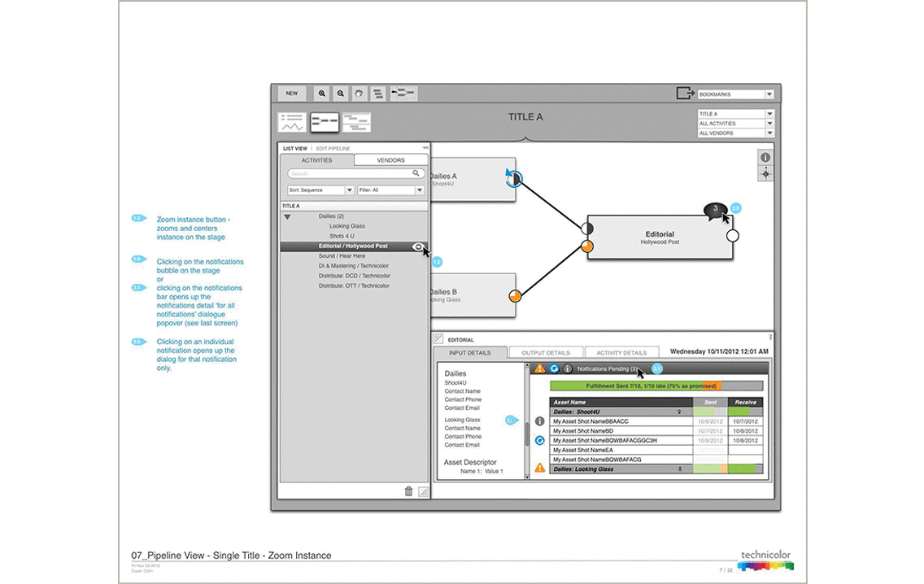Open the Output Details tab
This screenshot has height=584, width=924.
point(545,353)
